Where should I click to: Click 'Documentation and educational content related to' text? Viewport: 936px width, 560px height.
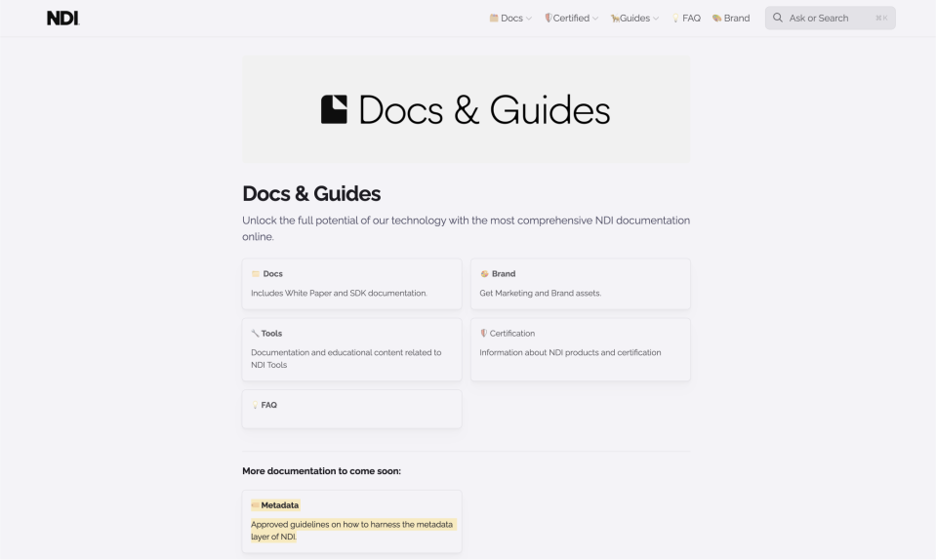(x=346, y=352)
